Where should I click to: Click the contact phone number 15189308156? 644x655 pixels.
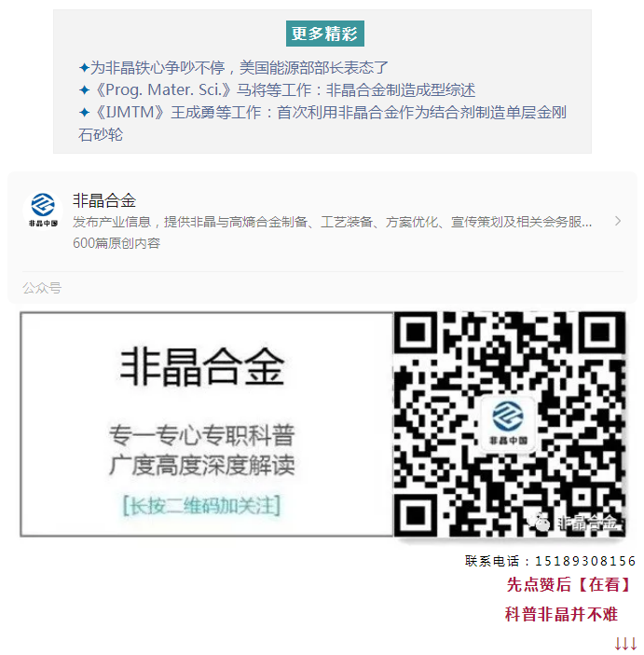[585, 561]
